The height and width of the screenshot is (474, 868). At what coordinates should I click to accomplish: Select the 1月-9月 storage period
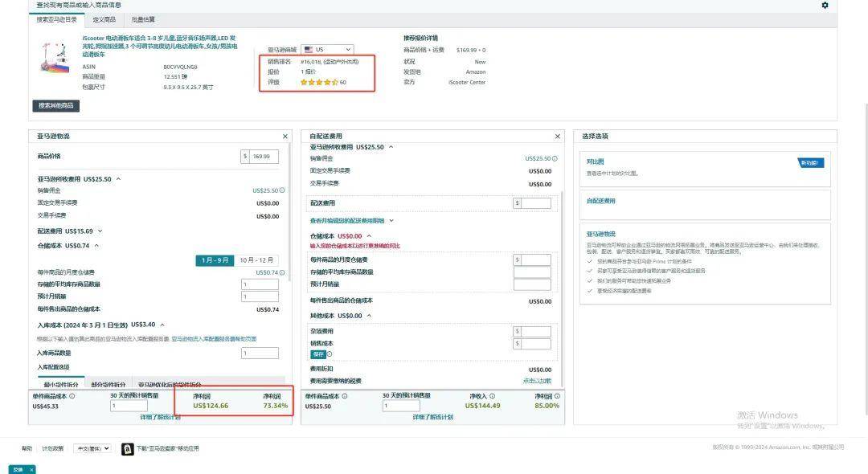point(215,260)
